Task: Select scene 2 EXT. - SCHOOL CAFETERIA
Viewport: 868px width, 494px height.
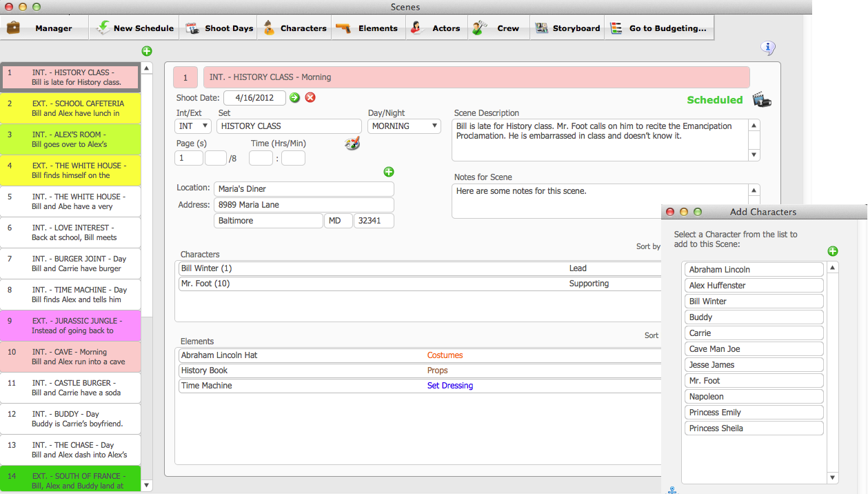Action: [70, 108]
